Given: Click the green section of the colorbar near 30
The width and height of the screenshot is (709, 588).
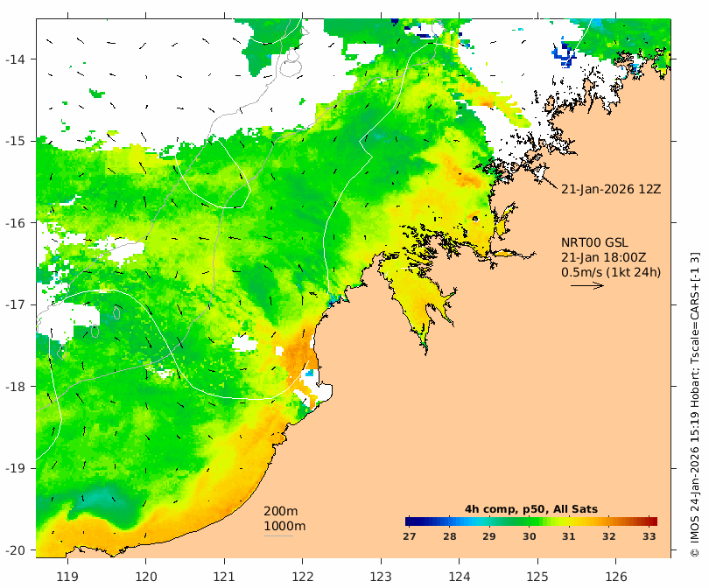Looking at the screenshot, I should click(x=529, y=521).
